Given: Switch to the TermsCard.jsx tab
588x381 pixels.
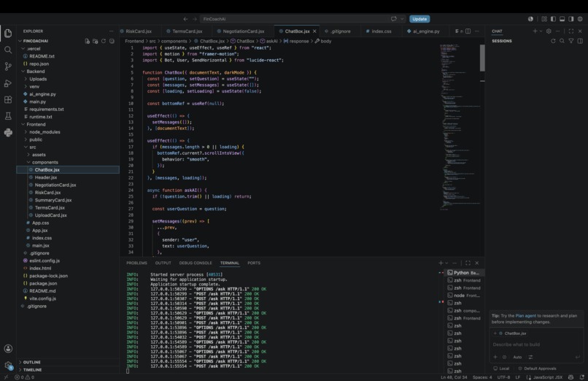Looking at the screenshot, I should point(187,31).
